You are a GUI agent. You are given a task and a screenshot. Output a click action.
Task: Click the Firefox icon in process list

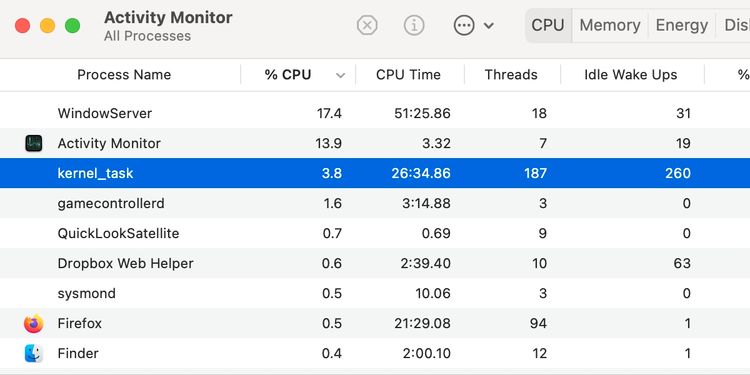point(33,323)
